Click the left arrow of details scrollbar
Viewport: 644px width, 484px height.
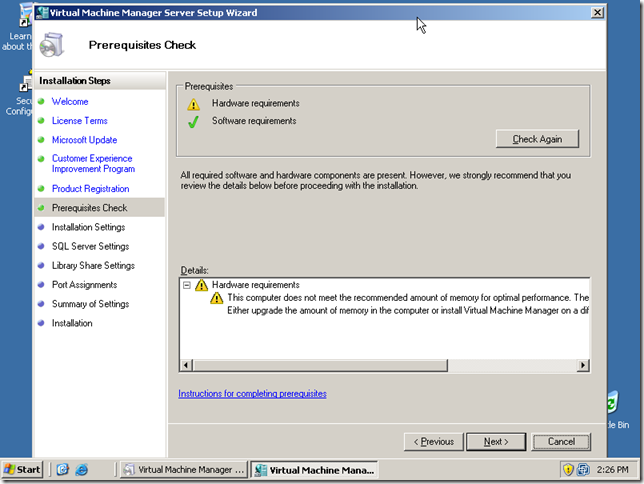pyautogui.click(x=186, y=365)
